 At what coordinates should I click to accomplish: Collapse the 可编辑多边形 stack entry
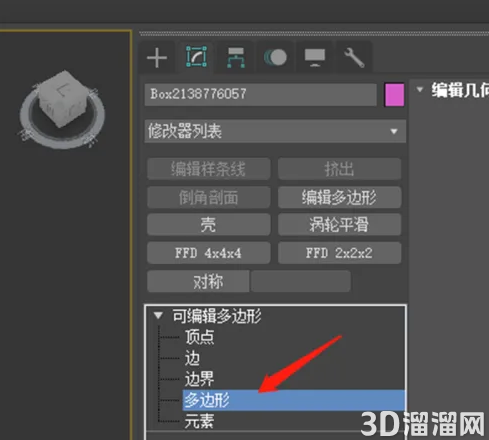tap(158, 315)
